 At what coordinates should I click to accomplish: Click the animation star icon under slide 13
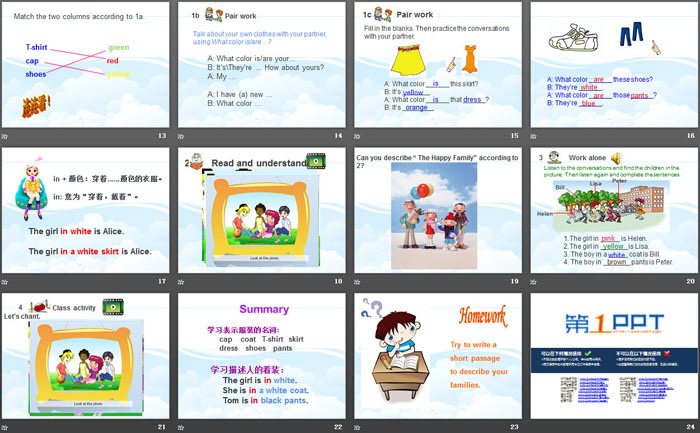tap(4, 136)
